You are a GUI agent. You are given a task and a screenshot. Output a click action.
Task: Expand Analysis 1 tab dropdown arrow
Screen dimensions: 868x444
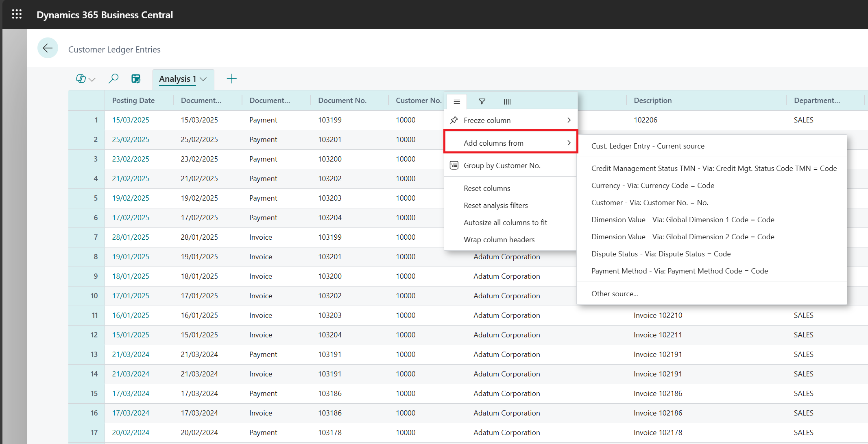[x=203, y=79]
